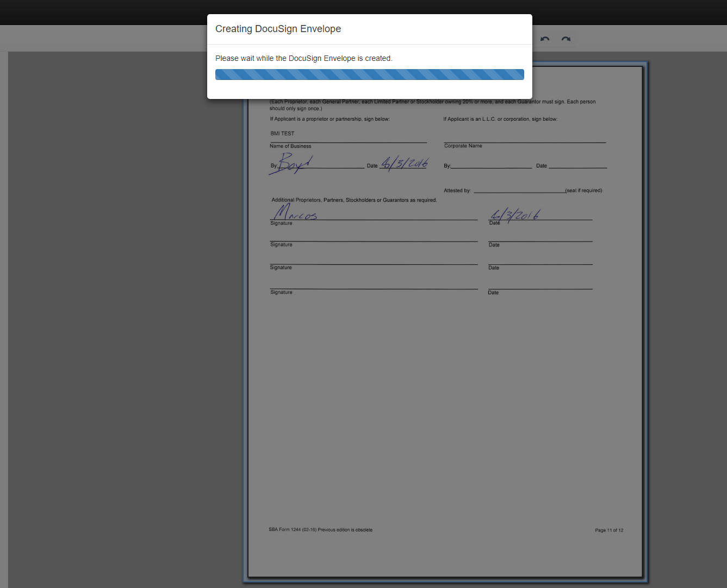This screenshot has height=588, width=727.
Task: Click the Marcos signature
Action: coord(295,212)
